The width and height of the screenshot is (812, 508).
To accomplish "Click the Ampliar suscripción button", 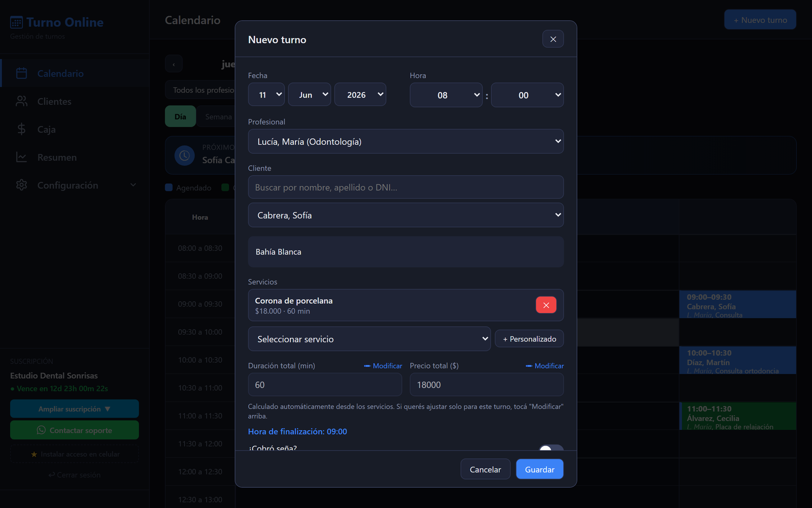I will [x=75, y=408].
